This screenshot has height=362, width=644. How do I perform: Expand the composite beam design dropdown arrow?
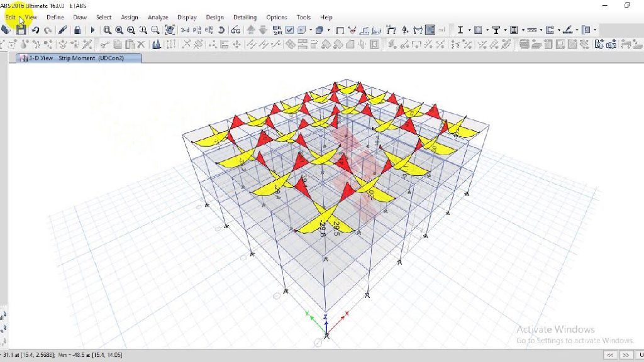(x=505, y=30)
